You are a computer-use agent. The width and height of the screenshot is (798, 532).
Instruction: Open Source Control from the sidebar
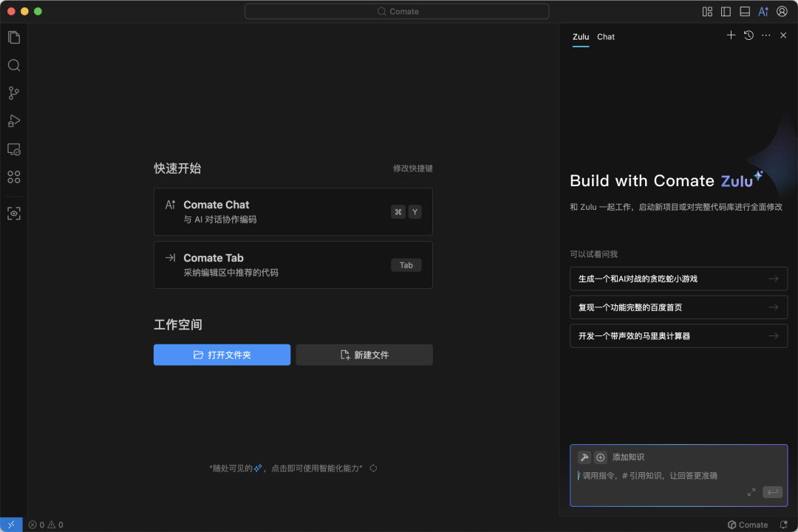pyautogui.click(x=14, y=93)
